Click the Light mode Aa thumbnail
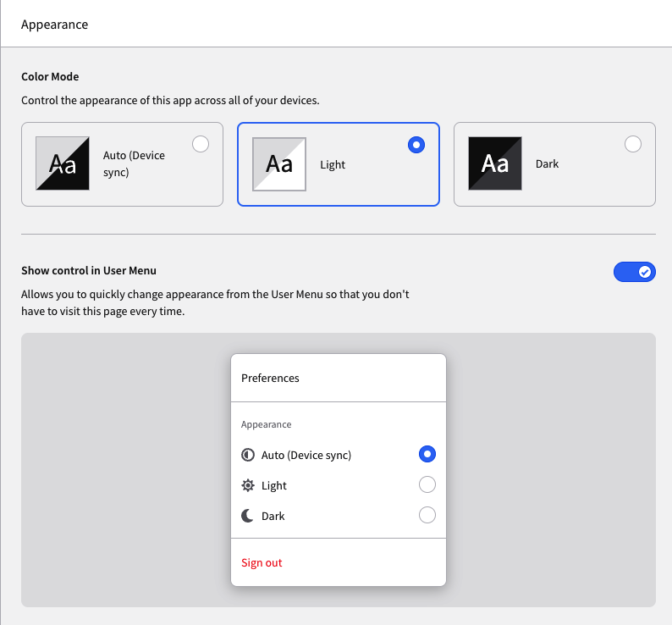672x625 pixels. [279, 163]
